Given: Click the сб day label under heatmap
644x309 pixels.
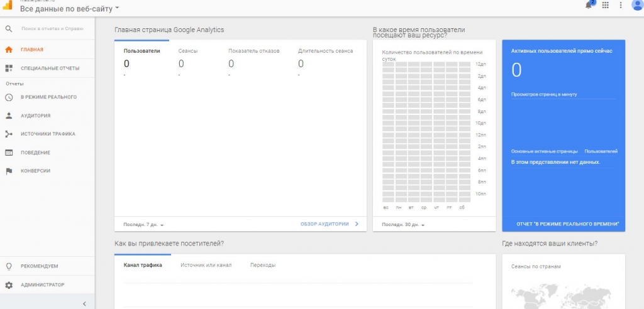Looking at the screenshot, I should [x=462, y=208].
